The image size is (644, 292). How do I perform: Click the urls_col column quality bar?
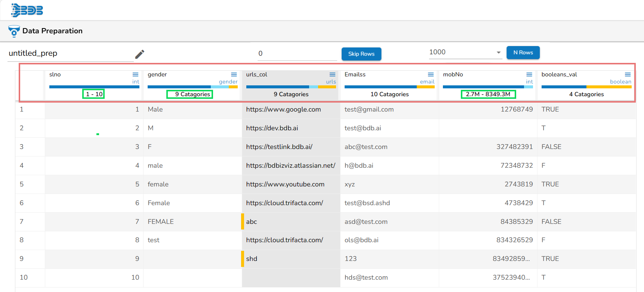pos(291,87)
